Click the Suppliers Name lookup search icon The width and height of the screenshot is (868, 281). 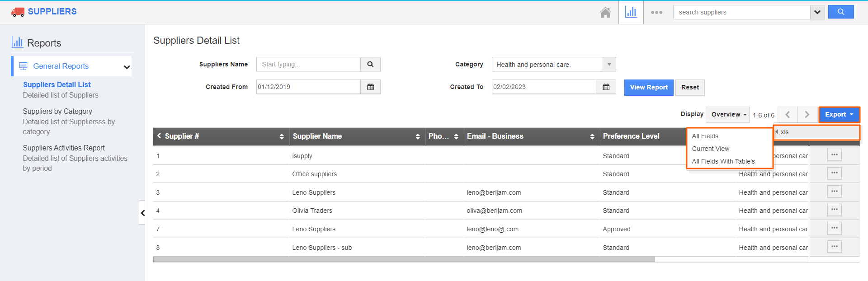coord(370,64)
